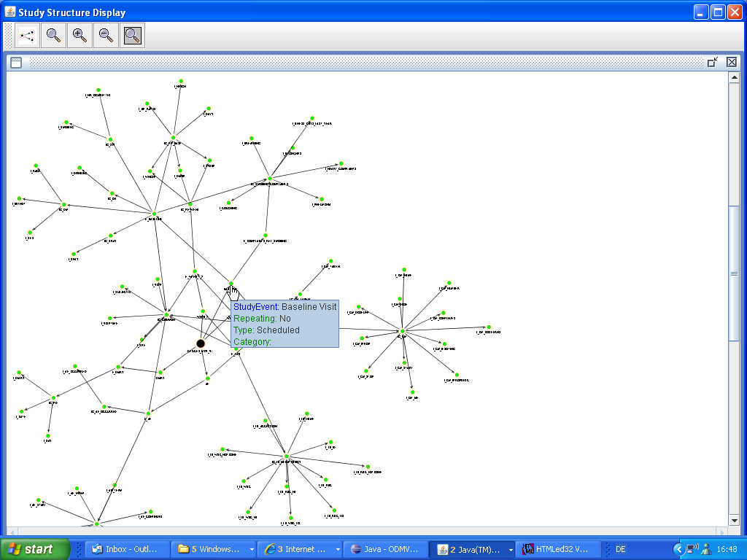Click the zoom in magnifier icon

click(80, 35)
